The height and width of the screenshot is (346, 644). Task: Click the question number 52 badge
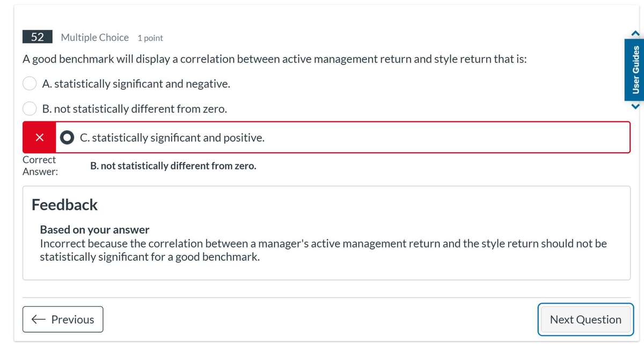(37, 37)
